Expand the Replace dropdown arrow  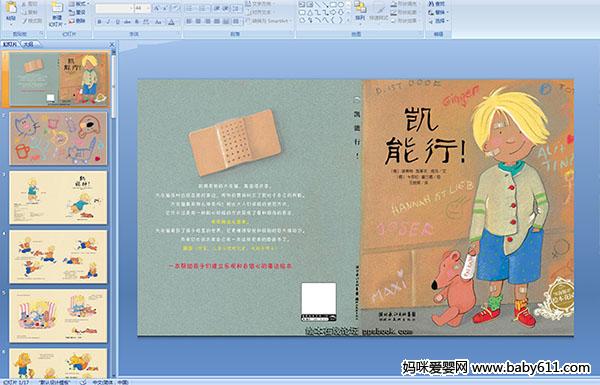(447, 13)
